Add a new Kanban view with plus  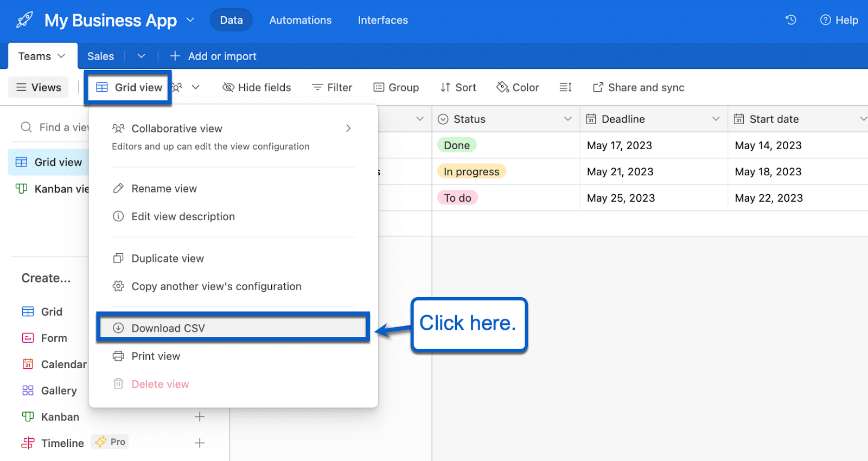coord(200,417)
